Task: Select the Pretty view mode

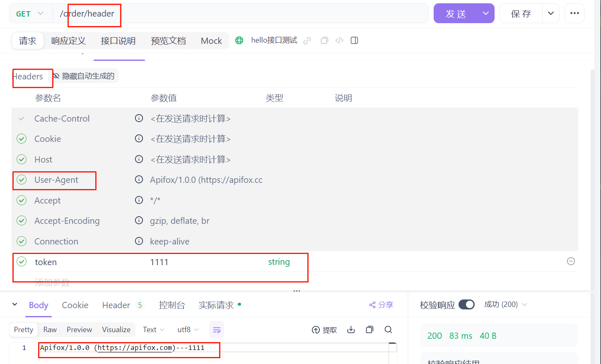Action: click(24, 330)
